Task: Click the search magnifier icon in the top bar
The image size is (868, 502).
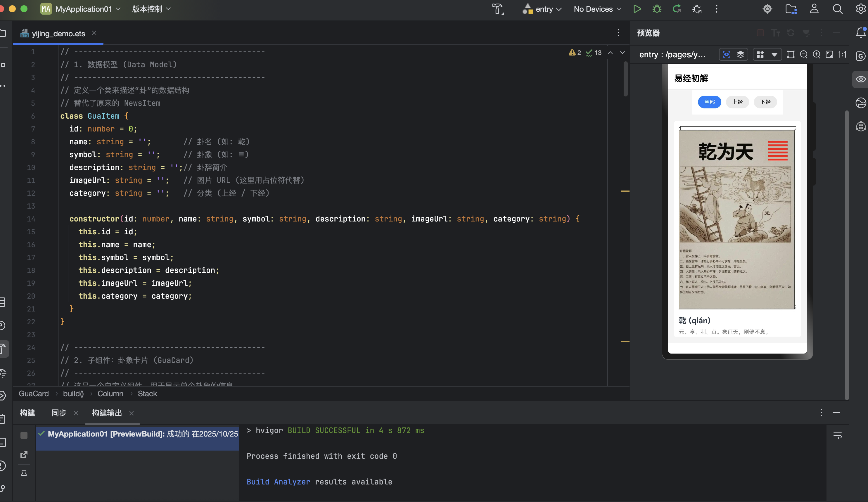Action: (837, 9)
